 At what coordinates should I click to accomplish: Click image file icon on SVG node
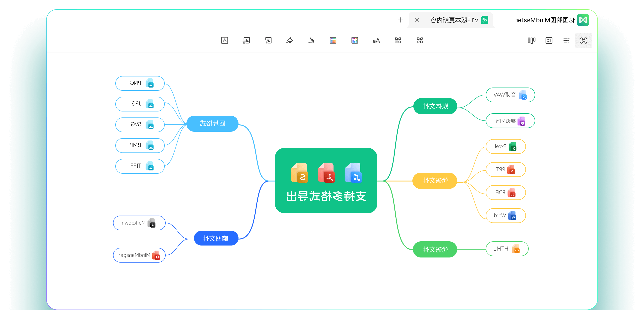(150, 125)
